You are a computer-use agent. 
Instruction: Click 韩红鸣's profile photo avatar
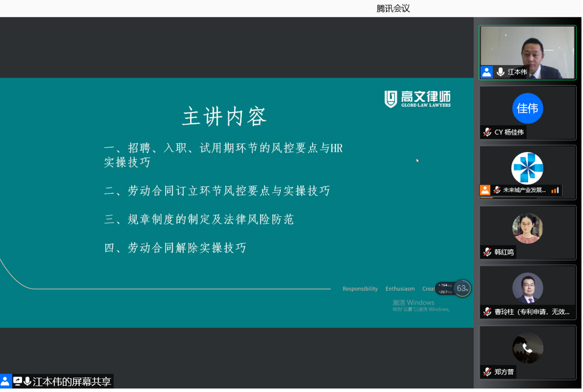527,228
